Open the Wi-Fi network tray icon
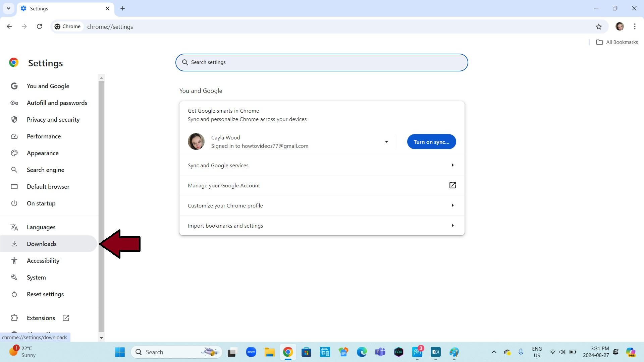The width and height of the screenshot is (644, 362). (552, 352)
